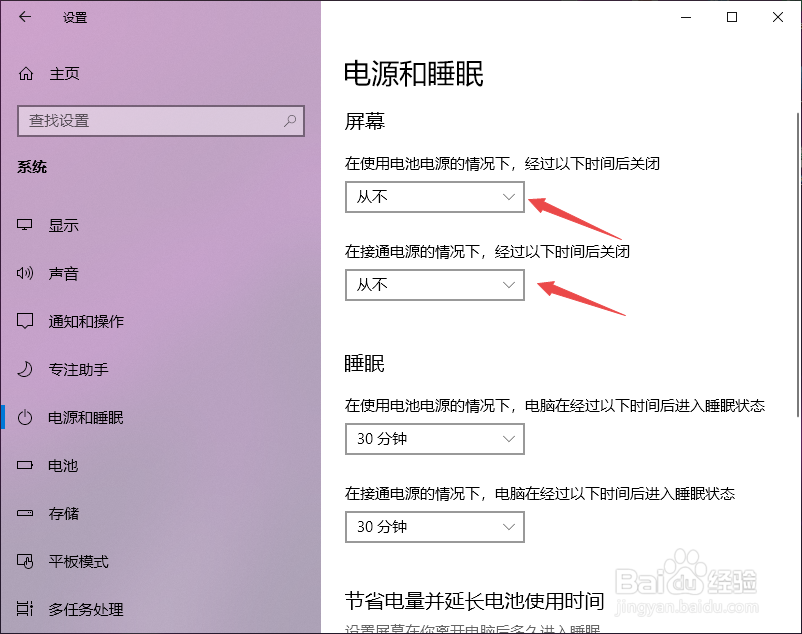The width and height of the screenshot is (802, 634).
Task: Click the 系统 section header
Action: (32, 166)
